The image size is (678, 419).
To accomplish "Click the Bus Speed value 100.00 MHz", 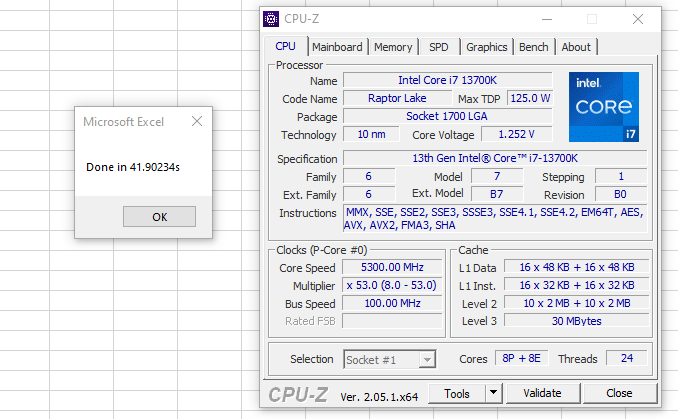I will pos(392,304).
